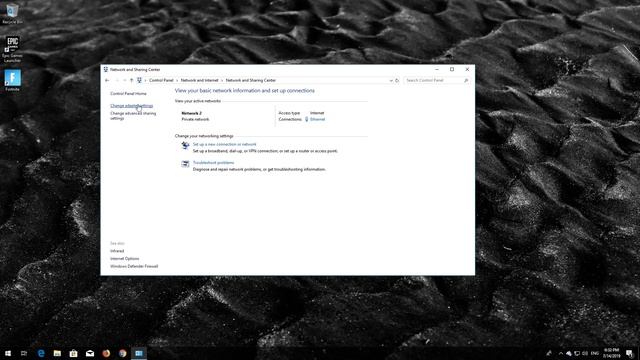Open the Epic Games Launcher desktop icon
This screenshot has height=360, width=640.
(x=12, y=49)
